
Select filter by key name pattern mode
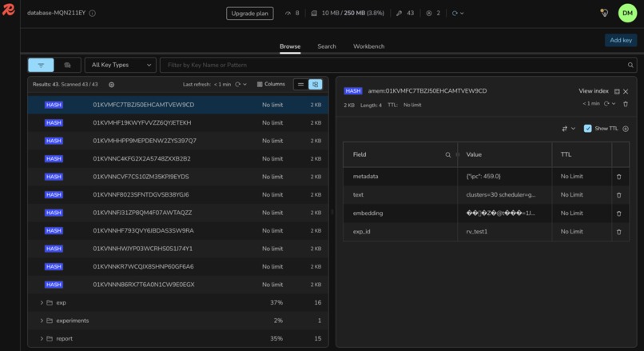click(41, 65)
